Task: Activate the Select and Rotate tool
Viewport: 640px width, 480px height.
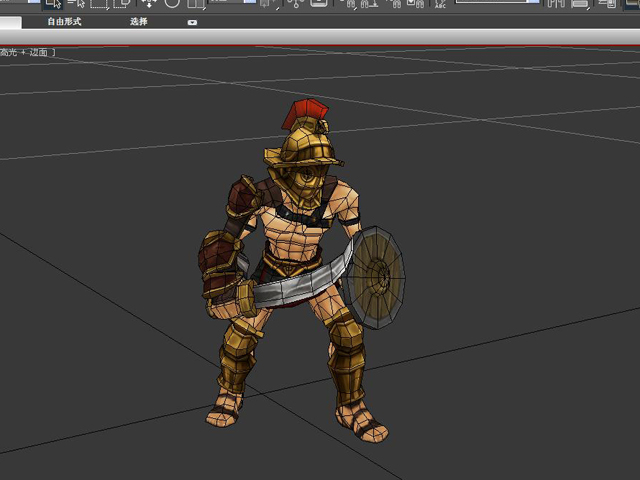Action: tap(172, 4)
